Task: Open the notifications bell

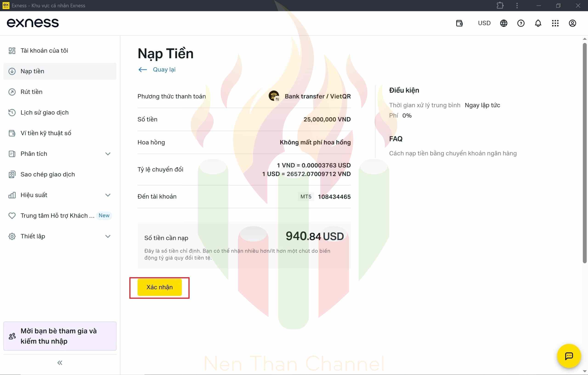Action: pos(538,23)
